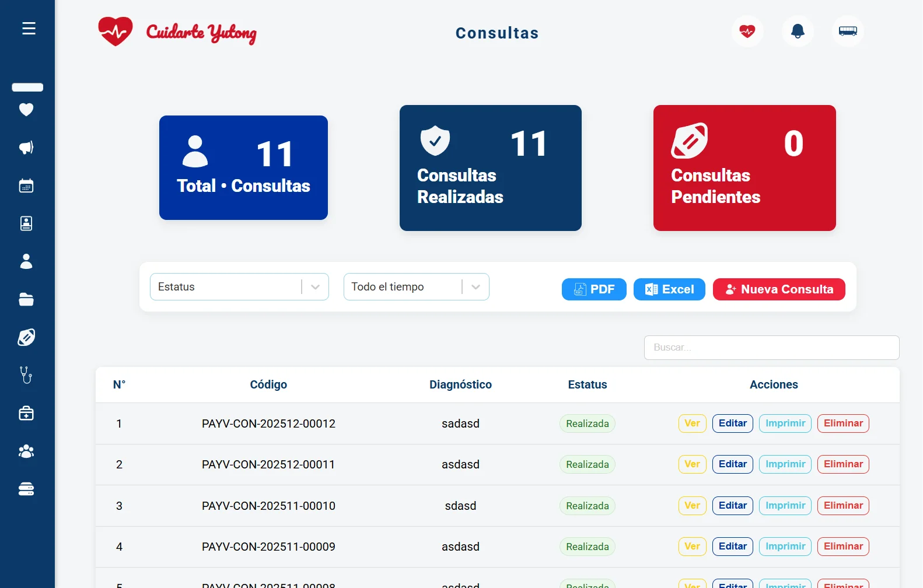The width and height of the screenshot is (923, 588).
Task: Click Realizada badge for PAYV-CON-202511-00009
Action: coord(588,547)
